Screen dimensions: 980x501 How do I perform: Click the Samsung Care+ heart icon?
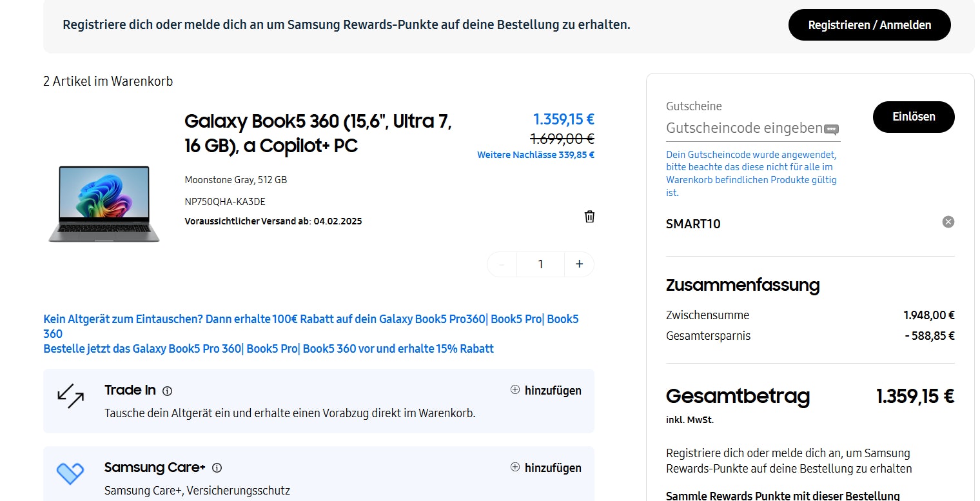[x=70, y=474]
